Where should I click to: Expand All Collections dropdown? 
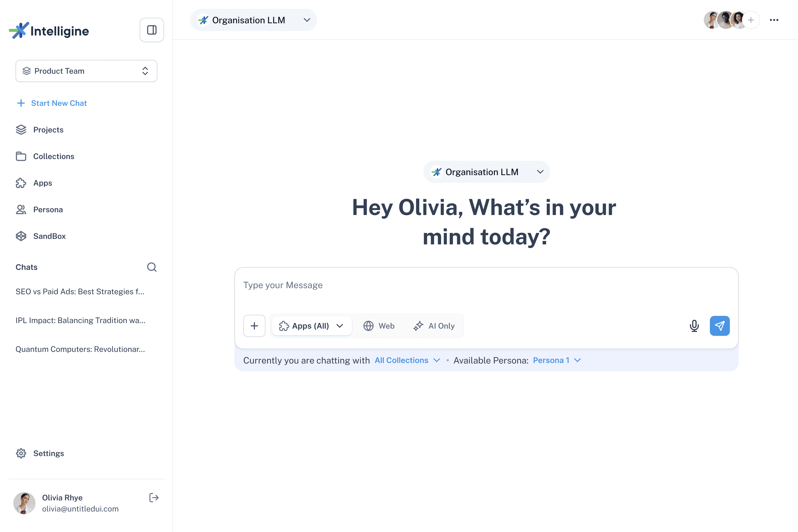[407, 360]
